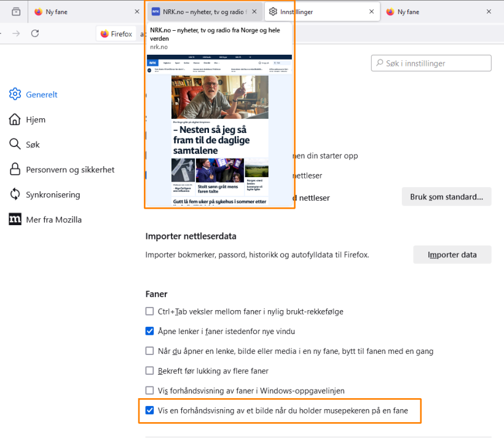The image size is (504, 443).
Task: Click the Søk i innstillinger search field
Action: (x=430, y=63)
